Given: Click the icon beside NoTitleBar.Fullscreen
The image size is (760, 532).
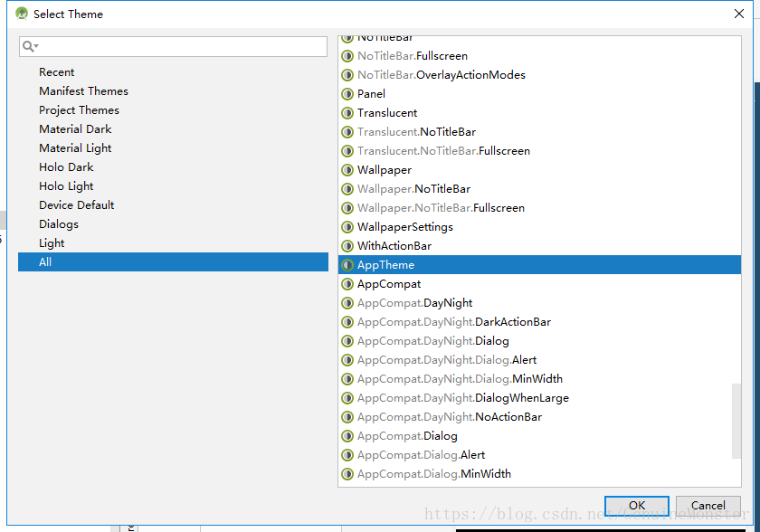Looking at the screenshot, I should pyautogui.click(x=347, y=56).
